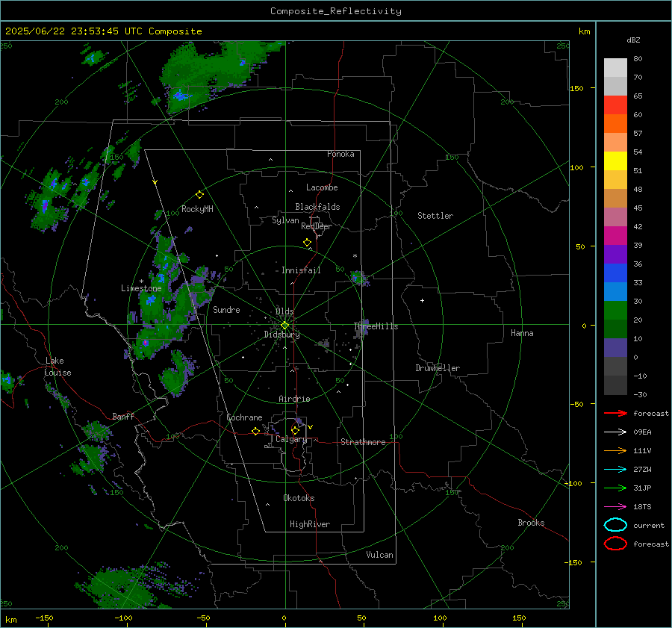672x628 pixels.
Task: Select the purple 39 dBZ color swatch
Action: 615,254
